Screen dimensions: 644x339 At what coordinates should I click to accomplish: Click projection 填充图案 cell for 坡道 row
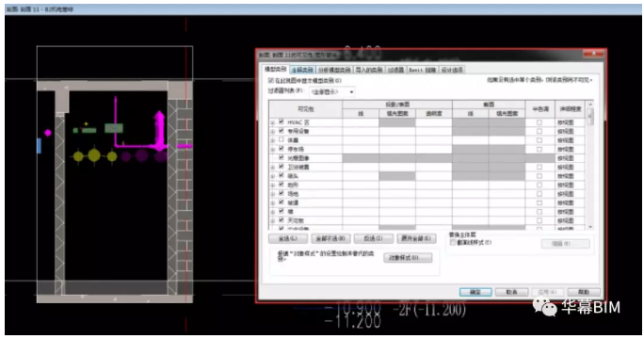pyautogui.click(x=397, y=203)
